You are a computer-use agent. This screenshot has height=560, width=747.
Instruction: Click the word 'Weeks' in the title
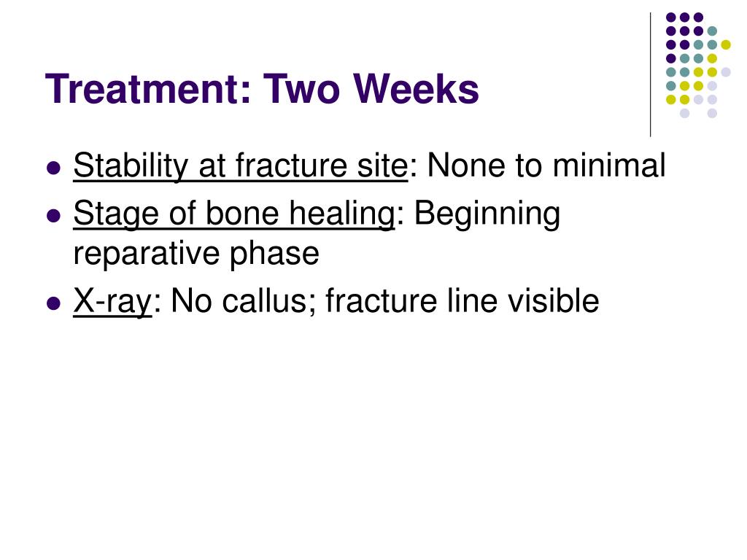click(415, 89)
